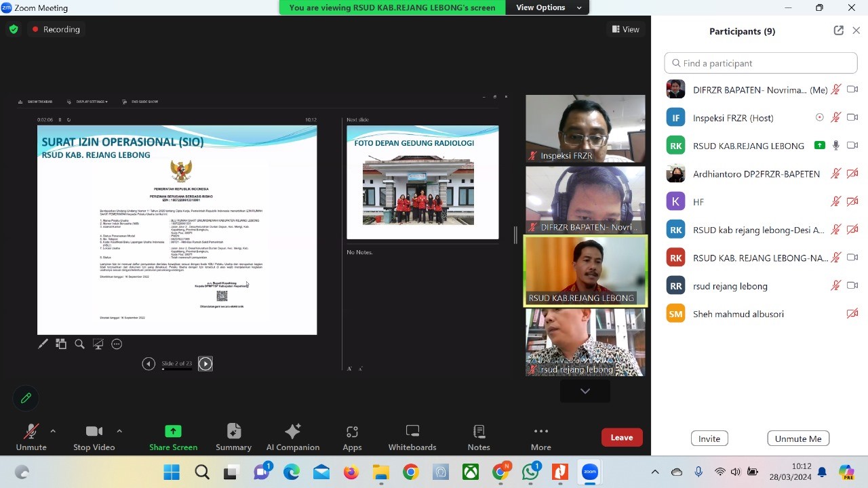Restart the presenter view timer
The image size is (868, 488).
(x=68, y=120)
